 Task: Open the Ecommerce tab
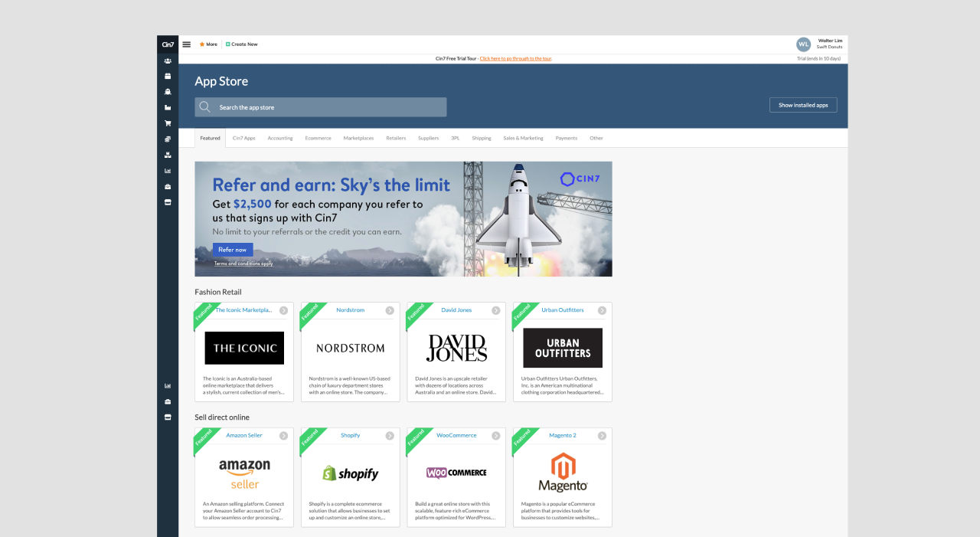coord(318,139)
